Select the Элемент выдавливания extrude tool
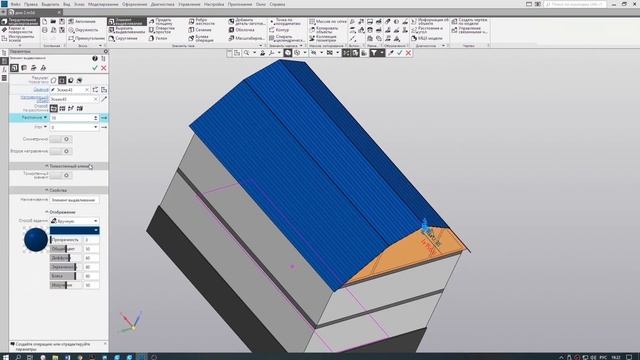Image resolution: width=640 pixels, height=360 pixels. point(127,21)
